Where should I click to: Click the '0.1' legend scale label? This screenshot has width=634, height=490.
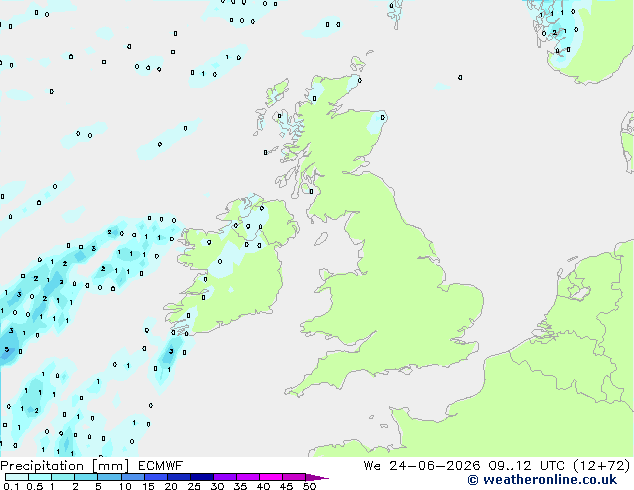tap(11, 486)
